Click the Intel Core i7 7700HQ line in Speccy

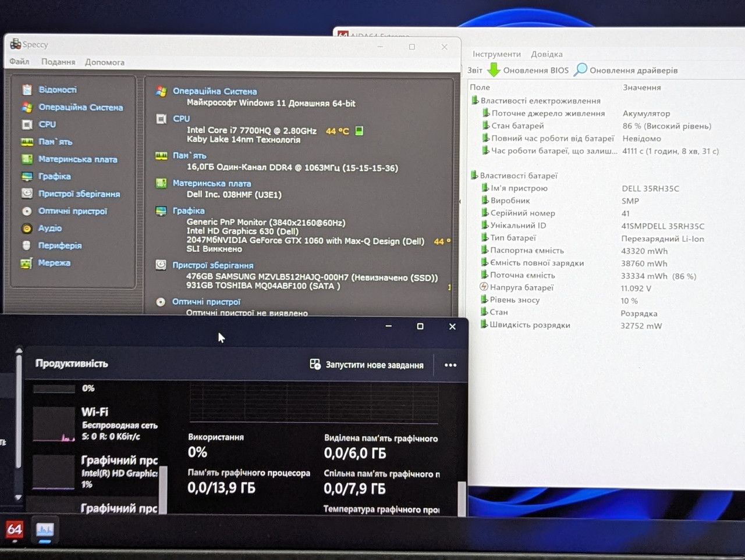click(x=251, y=130)
